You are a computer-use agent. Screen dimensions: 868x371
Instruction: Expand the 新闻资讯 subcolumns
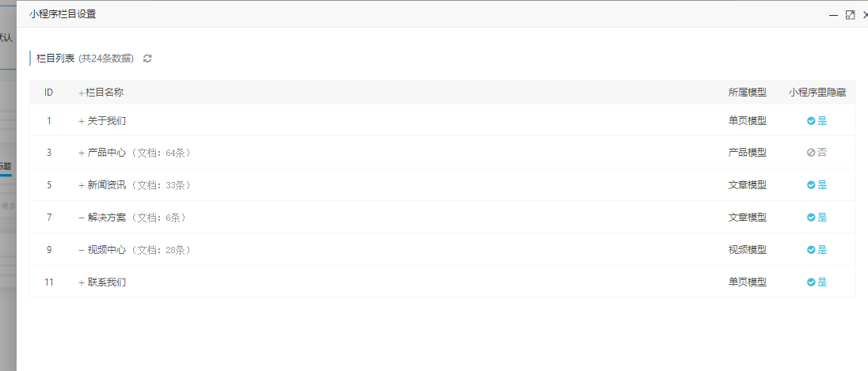tap(82, 186)
